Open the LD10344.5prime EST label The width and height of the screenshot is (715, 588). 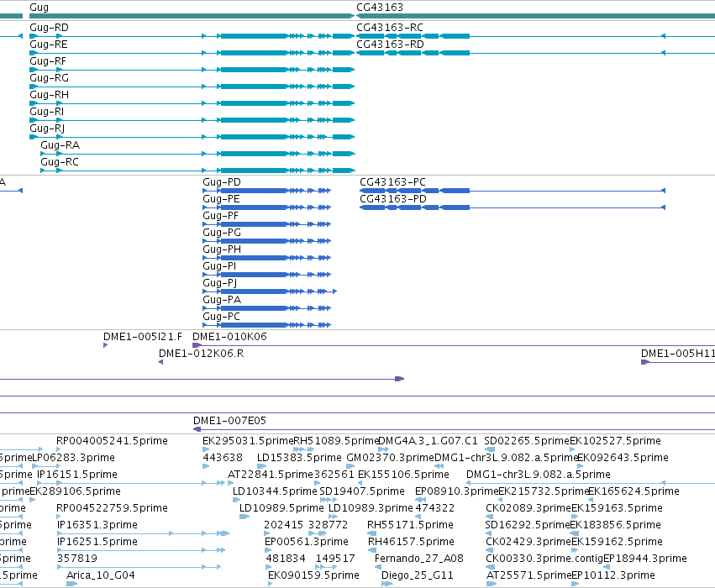click(275, 491)
